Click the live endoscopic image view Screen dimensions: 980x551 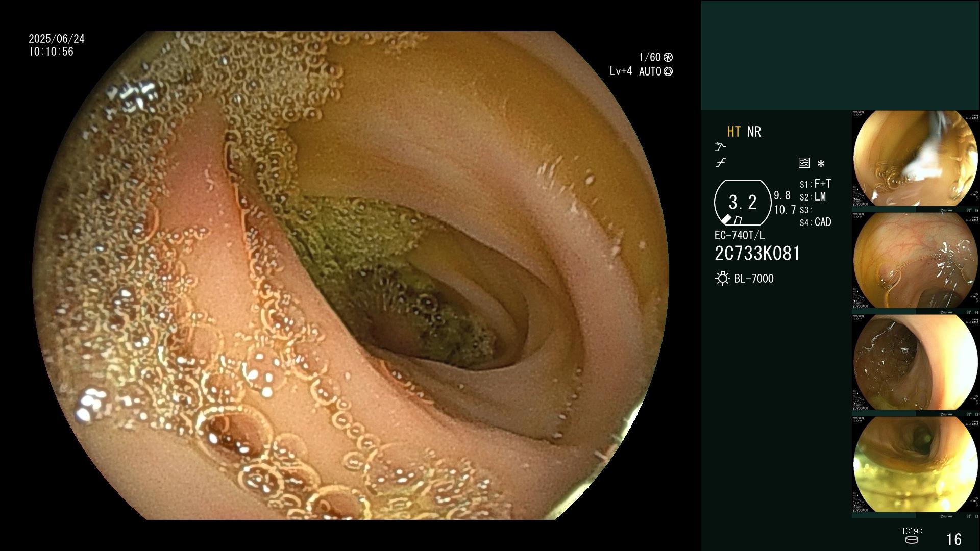(x=351, y=275)
